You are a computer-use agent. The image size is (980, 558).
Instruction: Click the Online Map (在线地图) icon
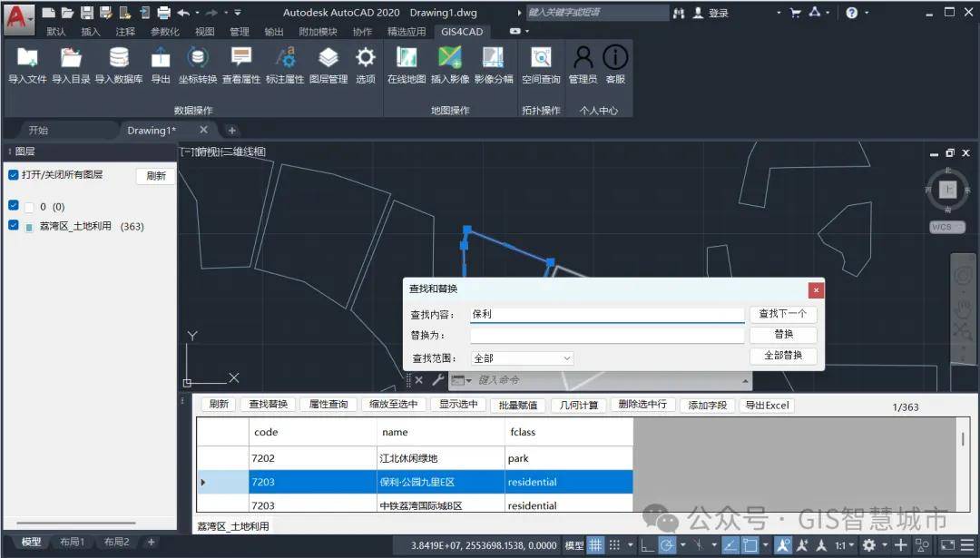point(406,59)
